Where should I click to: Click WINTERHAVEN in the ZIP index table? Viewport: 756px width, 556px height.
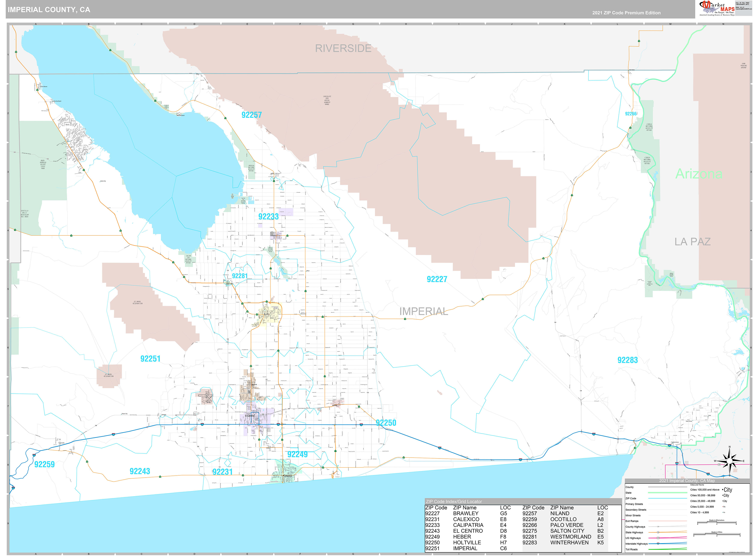[x=569, y=543]
